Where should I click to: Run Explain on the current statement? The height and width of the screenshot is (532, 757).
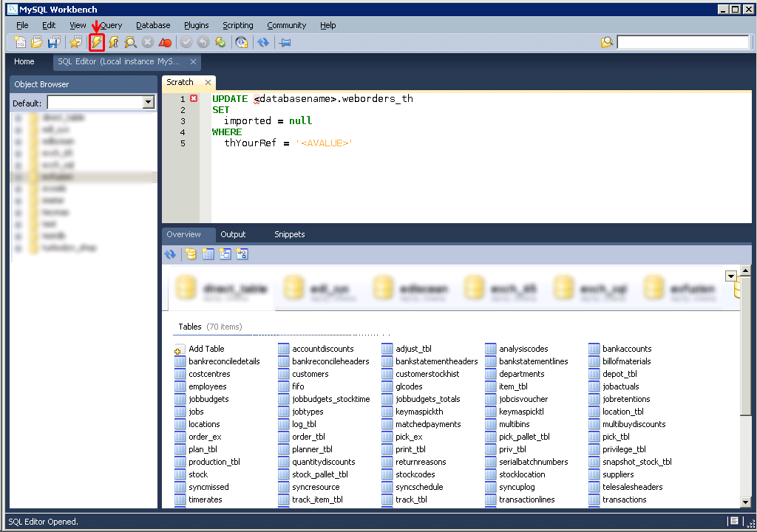coord(130,42)
